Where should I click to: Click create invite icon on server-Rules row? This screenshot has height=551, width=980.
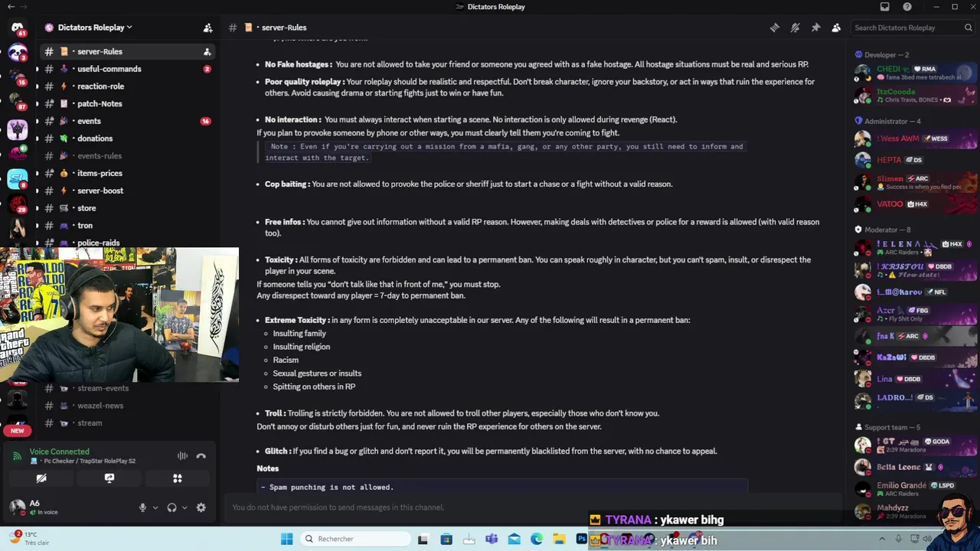207,52
